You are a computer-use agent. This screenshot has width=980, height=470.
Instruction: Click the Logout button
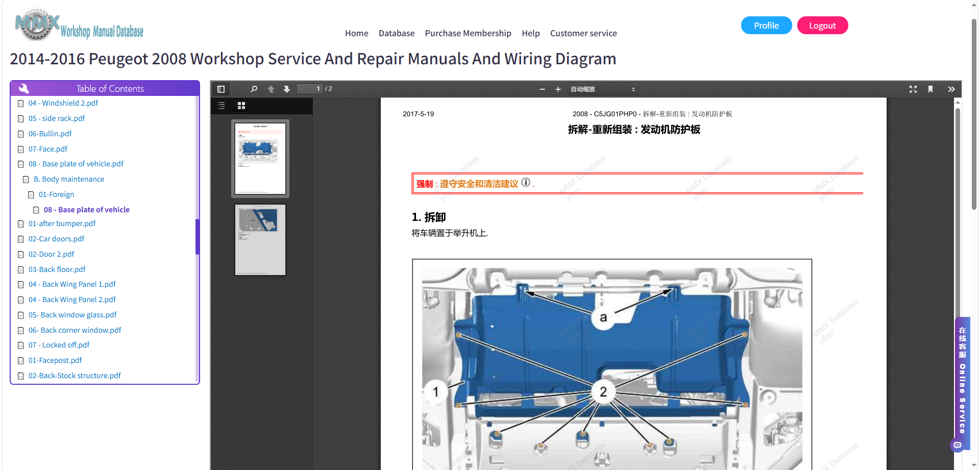coord(822,26)
